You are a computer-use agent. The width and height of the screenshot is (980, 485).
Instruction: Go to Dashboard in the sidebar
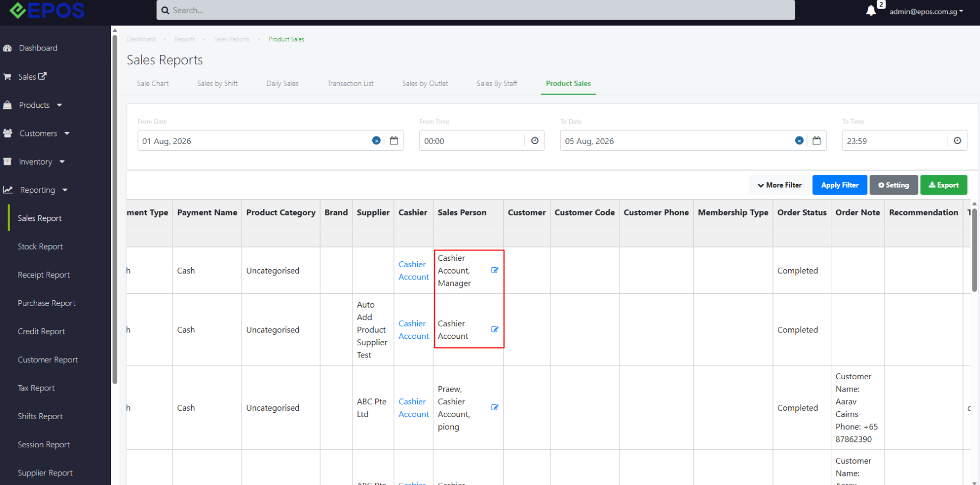coord(38,48)
